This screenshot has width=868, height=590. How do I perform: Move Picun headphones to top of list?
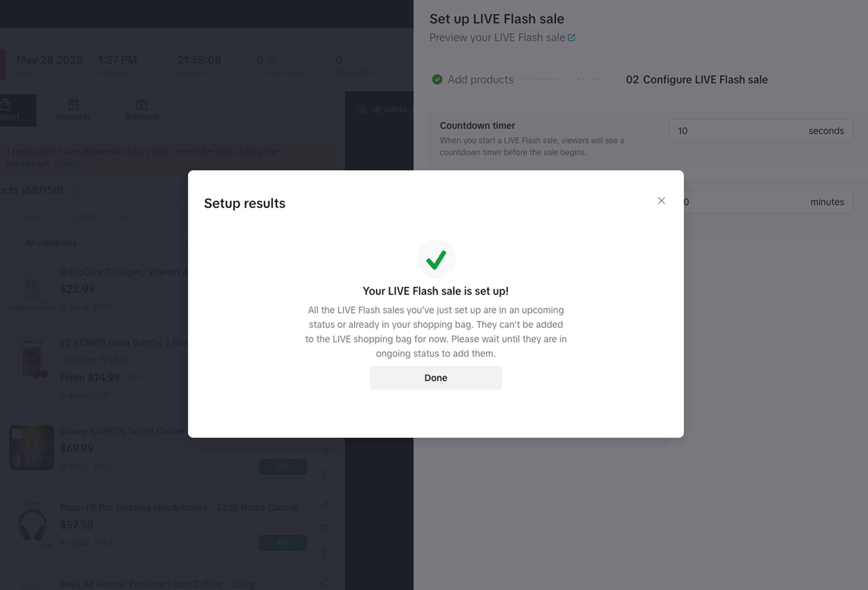click(x=324, y=551)
